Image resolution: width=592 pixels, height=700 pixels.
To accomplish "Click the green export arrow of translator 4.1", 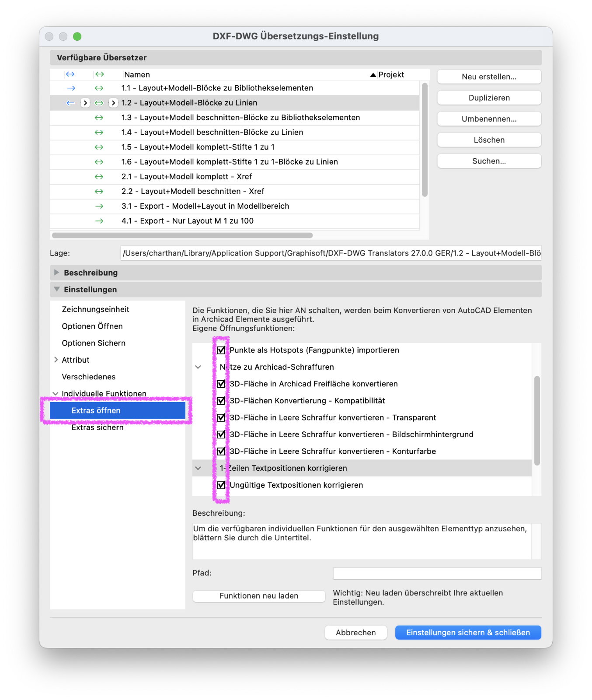I will (99, 221).
